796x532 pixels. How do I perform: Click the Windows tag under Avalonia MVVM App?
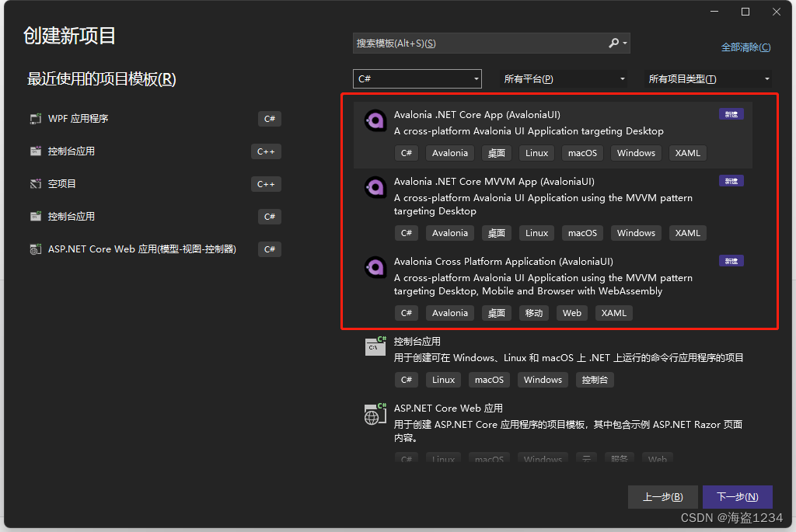[x=636, y=233]
